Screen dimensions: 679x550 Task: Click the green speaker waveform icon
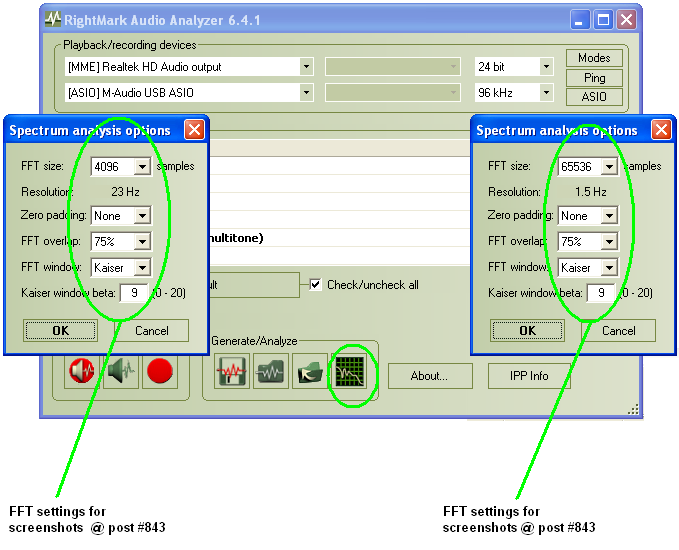click(x=121, y=371)
